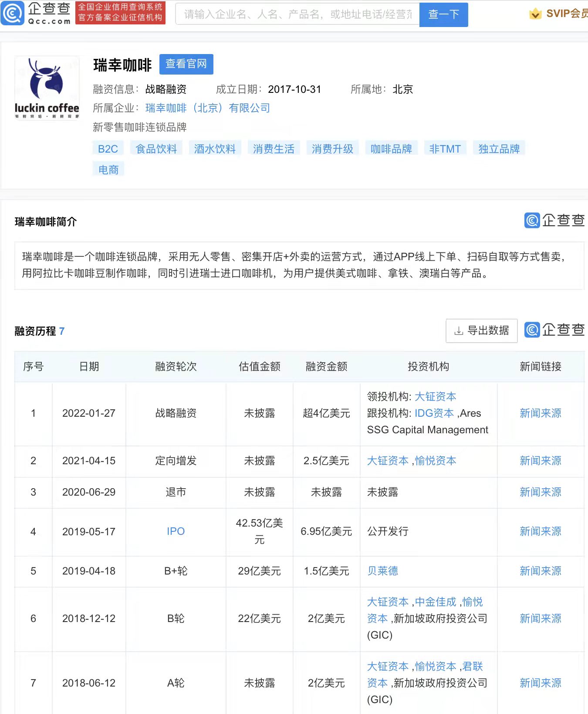Open the 贝莱德 investor link

coord(383,571)
